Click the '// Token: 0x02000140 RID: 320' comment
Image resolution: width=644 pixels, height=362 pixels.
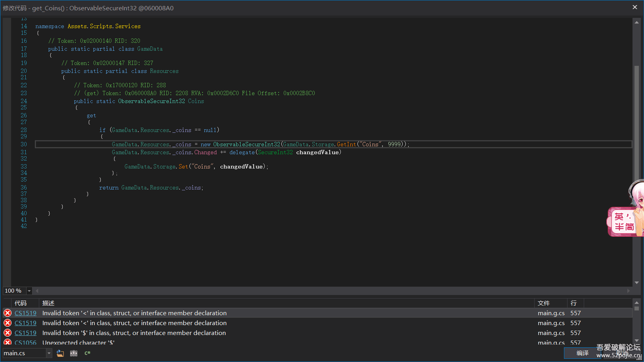point(94,41)
